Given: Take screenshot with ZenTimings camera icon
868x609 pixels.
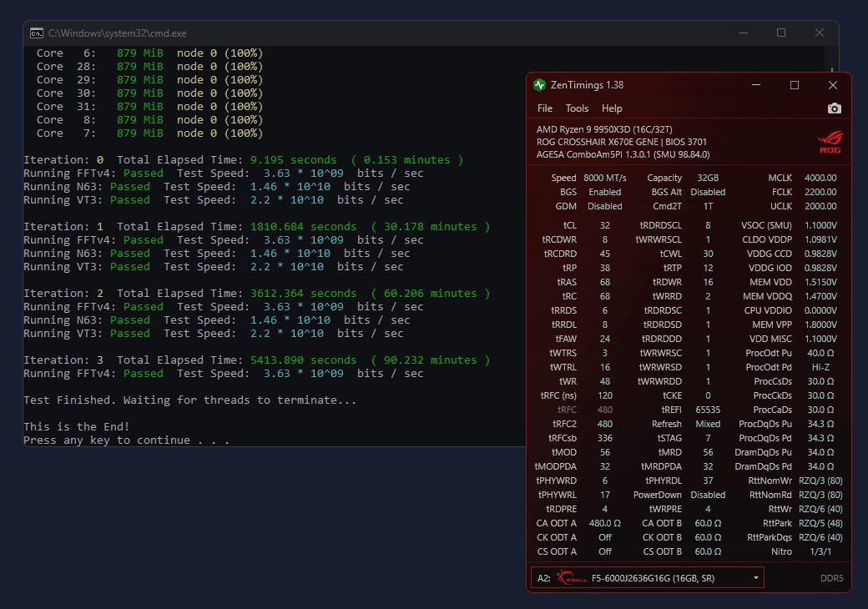Looking at the screenshot, I should coord(835,108).
